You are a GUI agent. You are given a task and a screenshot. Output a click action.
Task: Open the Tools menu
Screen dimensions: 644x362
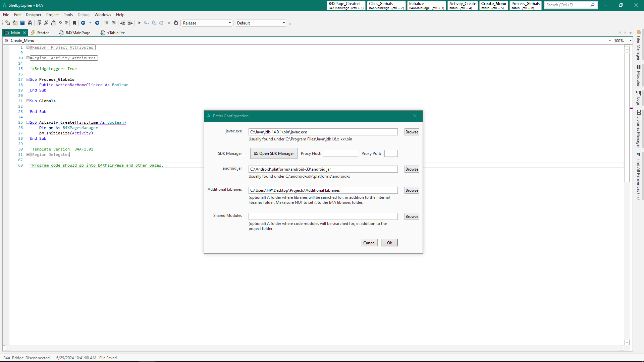[x=68, y=15]
